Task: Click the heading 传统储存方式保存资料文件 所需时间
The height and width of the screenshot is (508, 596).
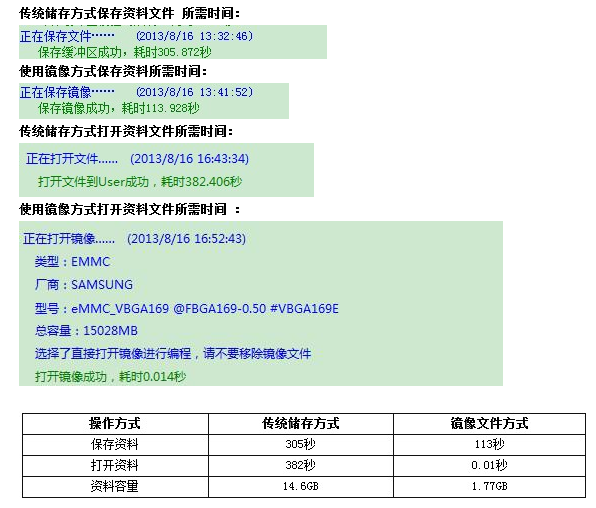Action: (x=130, y=13)
